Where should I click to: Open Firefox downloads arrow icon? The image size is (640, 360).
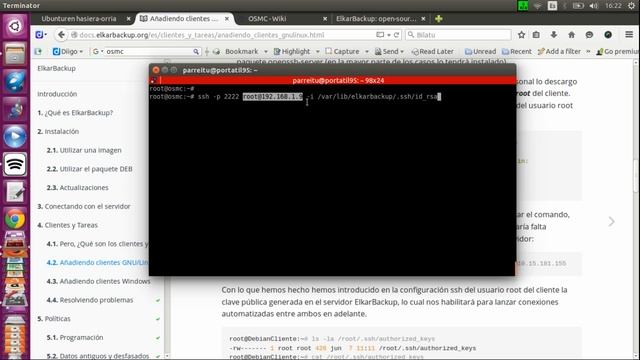[553, 35]
